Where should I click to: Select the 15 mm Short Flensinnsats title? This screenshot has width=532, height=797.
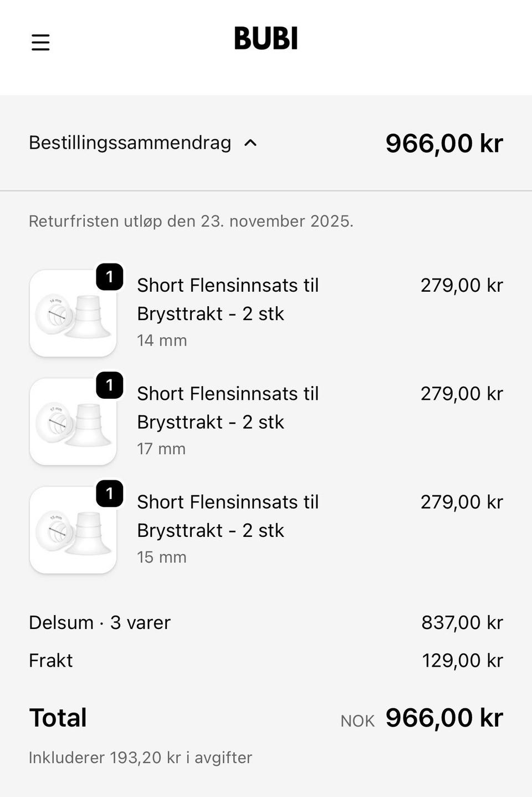pos(227,516)
